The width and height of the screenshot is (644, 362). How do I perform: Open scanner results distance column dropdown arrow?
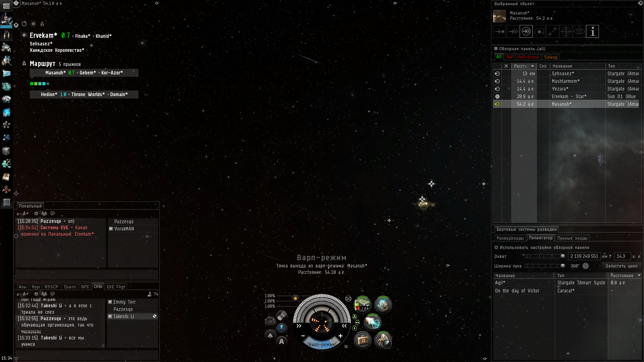(x=639, y=276)
